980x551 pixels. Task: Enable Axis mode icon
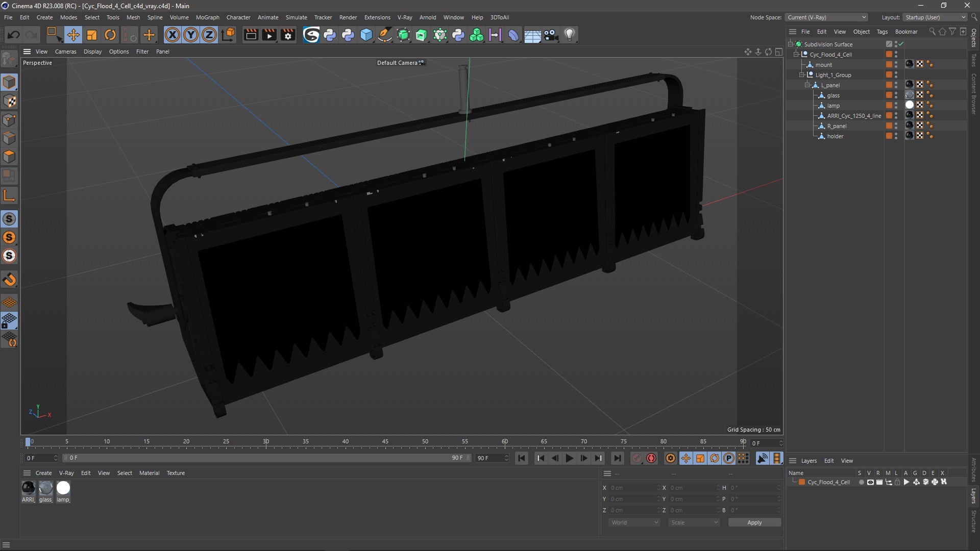(9, 195)
